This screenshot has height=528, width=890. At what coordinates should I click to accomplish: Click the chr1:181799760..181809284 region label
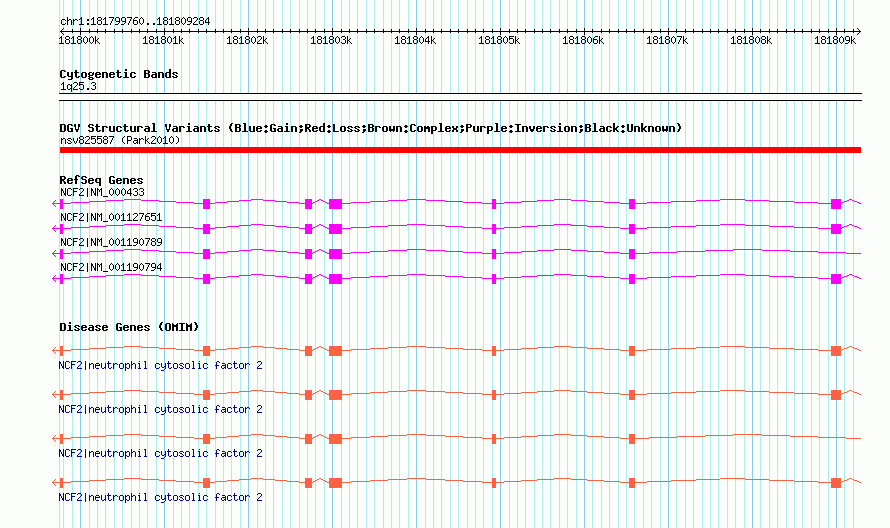[x=135, y=22]
